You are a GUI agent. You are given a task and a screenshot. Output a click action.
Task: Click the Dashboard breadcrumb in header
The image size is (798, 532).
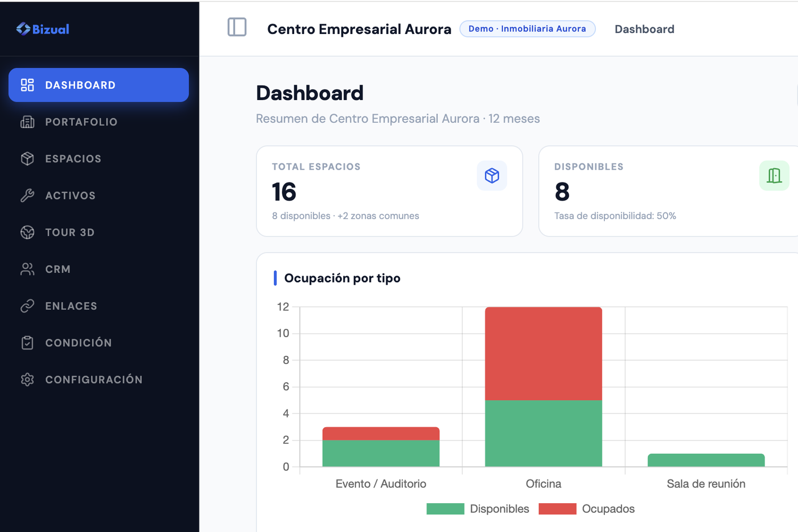[644, 29]
